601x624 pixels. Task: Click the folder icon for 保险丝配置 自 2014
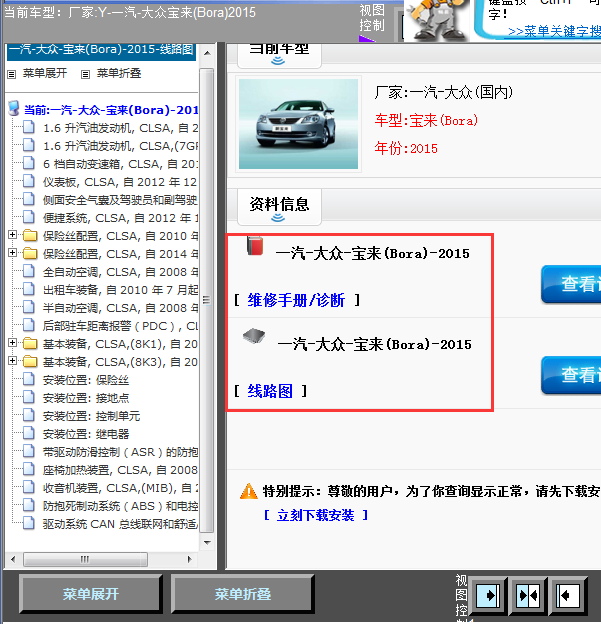click(x=30, y=254)
